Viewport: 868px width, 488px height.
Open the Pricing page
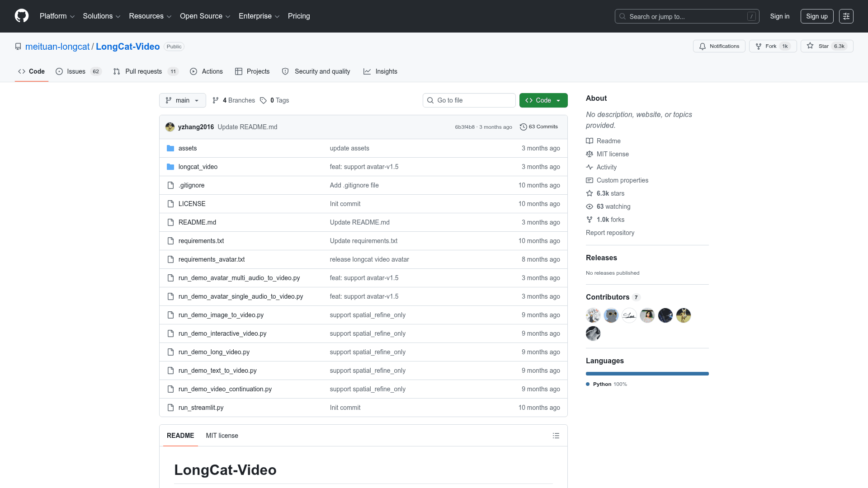[299, 16]
